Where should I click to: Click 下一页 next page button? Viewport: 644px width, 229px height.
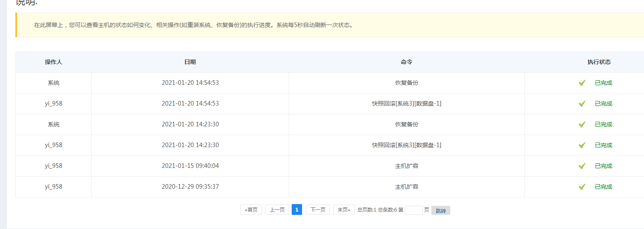[318, 209]
